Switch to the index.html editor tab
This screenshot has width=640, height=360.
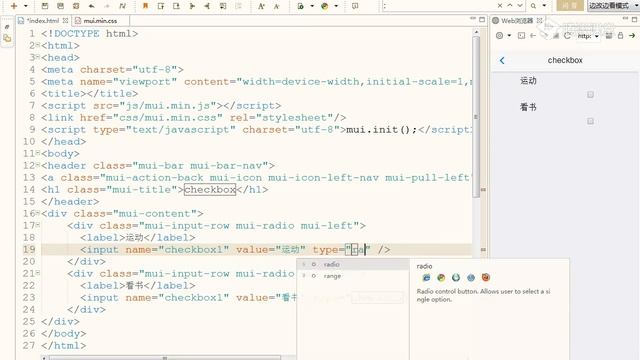[x=42, y=20]
